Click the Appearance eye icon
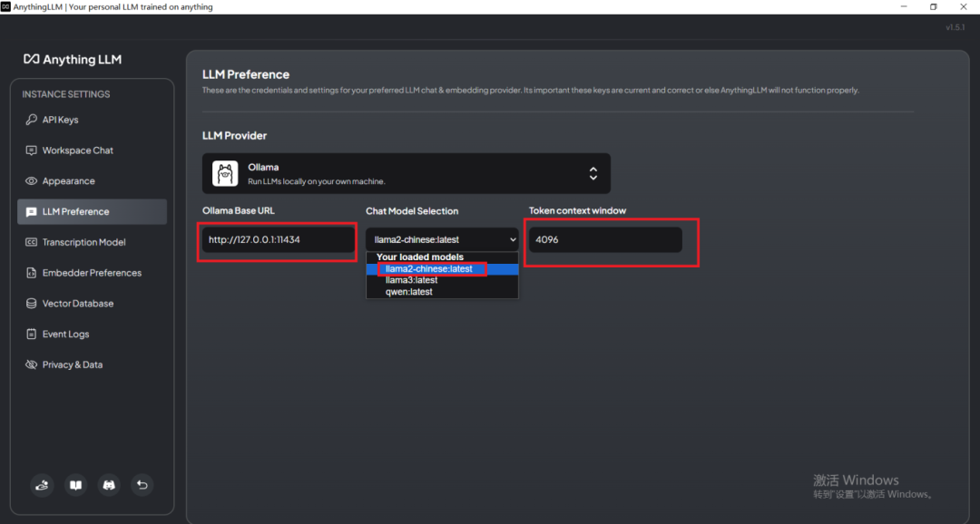Image resolution: width=980 pixels, height=524 pixels. pos(31,181)
